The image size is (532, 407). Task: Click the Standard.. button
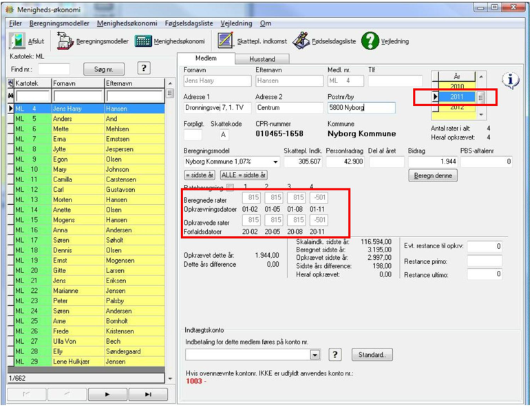(372, 355)
